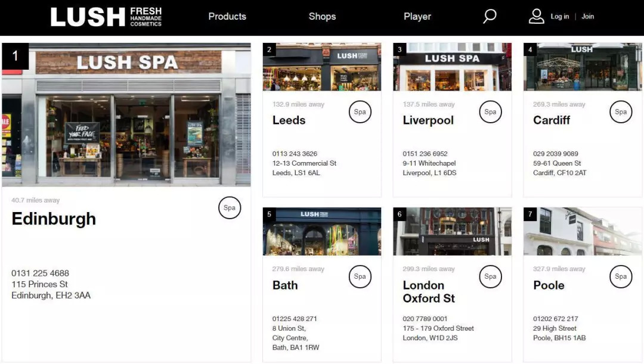Click the Poole storefront photo

pyautogui.click(x=583, y=232)
